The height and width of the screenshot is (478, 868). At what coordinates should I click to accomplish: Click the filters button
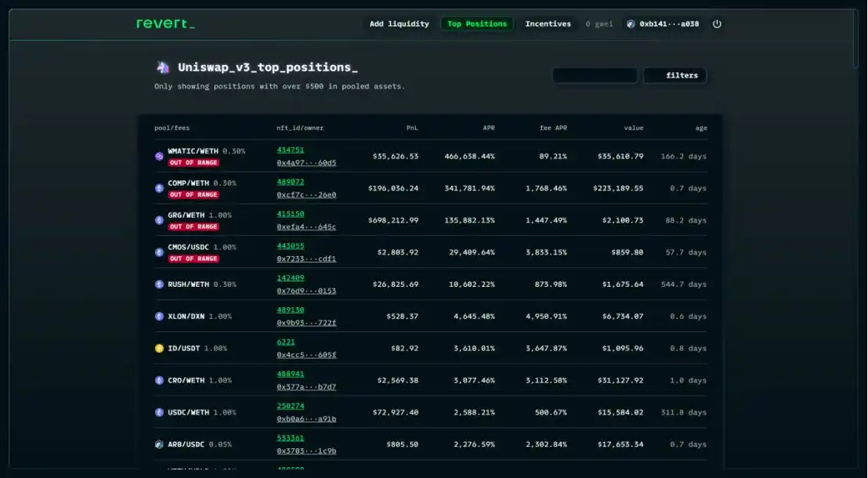(x=675, y=75)
